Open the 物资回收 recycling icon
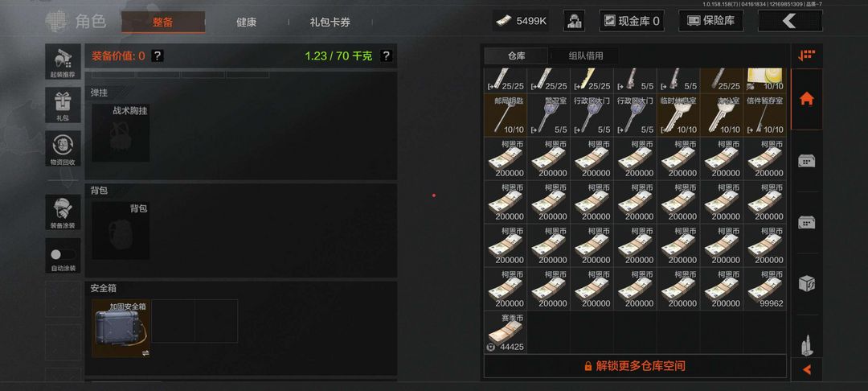 [63, 148]
